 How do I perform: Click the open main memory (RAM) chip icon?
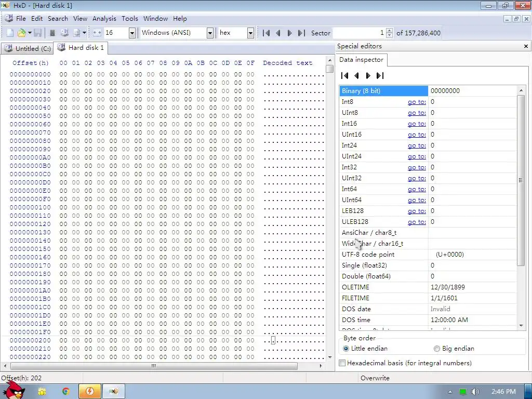(52, 33)
